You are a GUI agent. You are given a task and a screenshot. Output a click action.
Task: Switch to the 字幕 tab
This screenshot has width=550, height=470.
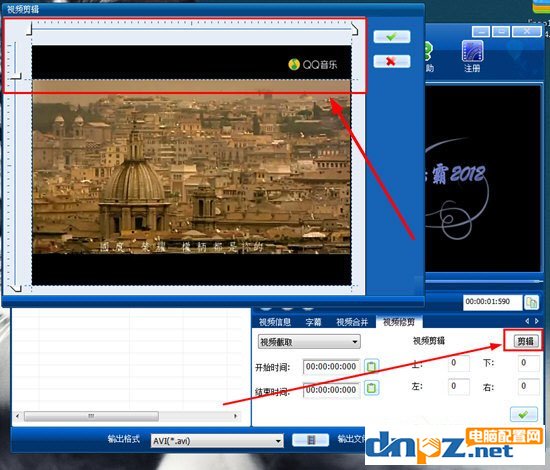pyautogui.click(x=313, y=322)
